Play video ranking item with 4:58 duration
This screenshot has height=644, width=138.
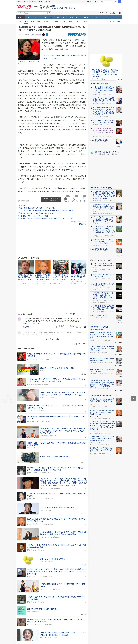click(119, 266)
